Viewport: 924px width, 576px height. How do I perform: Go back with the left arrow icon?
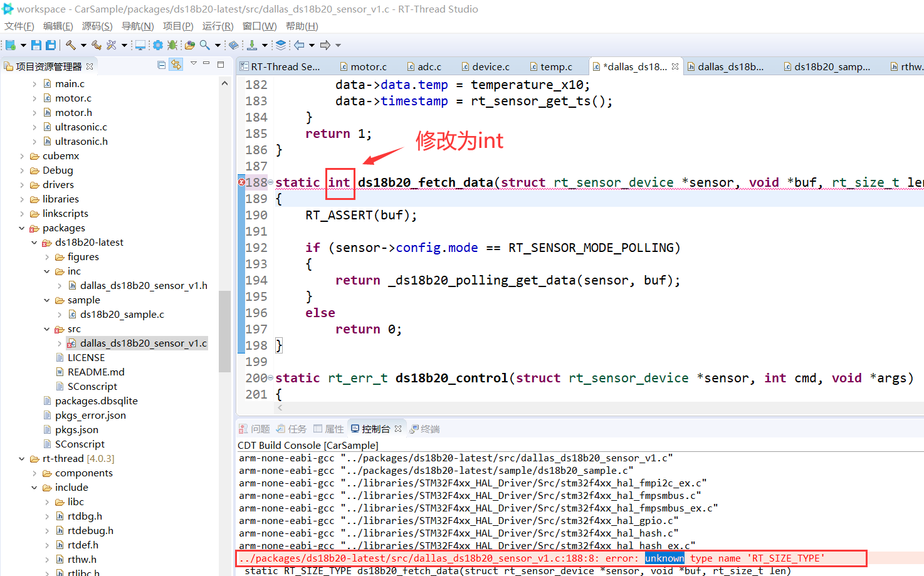[299, 45]
